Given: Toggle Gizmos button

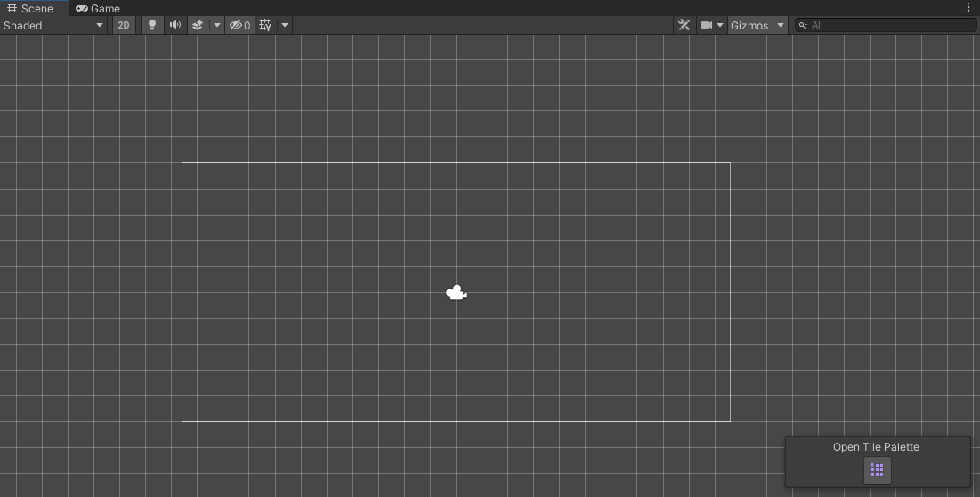Looking at the screenshot, I should click(749, 25).
